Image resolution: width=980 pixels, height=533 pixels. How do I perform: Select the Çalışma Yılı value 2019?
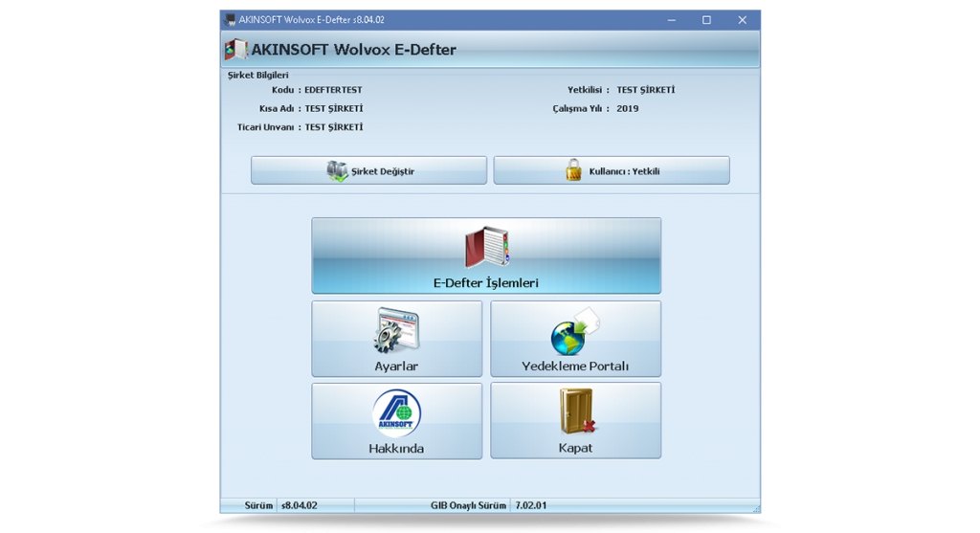click(628, 109)
